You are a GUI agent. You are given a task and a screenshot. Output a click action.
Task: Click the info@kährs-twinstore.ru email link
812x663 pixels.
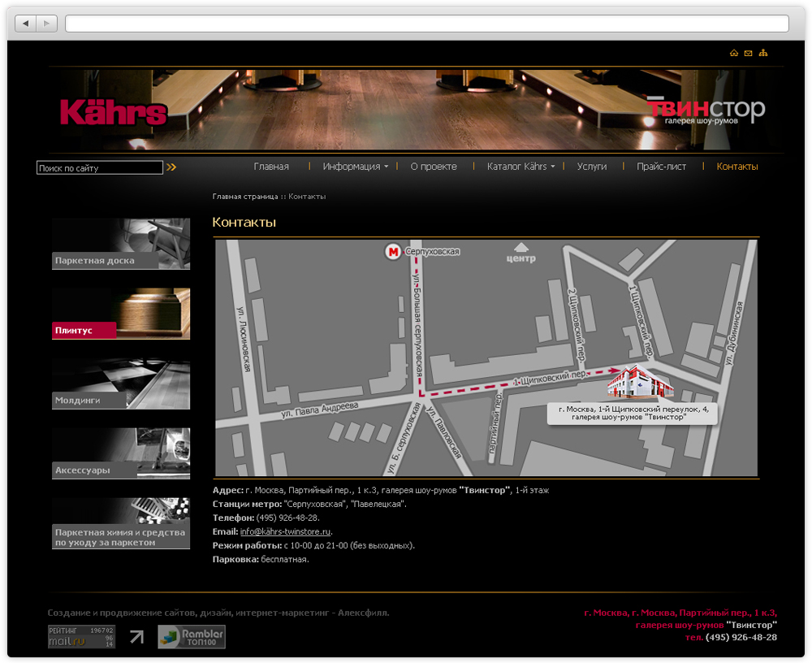[285, 531]
